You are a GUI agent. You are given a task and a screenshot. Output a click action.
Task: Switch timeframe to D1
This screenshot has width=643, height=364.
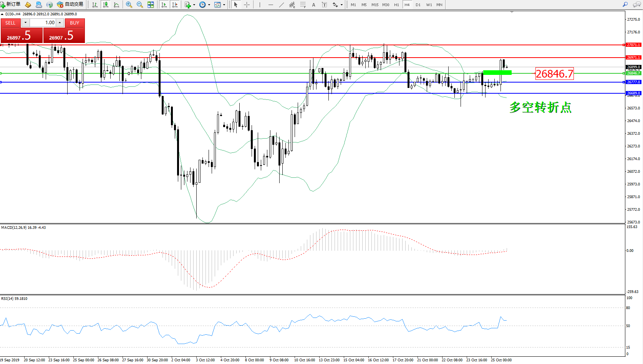(x=418, y=5)
